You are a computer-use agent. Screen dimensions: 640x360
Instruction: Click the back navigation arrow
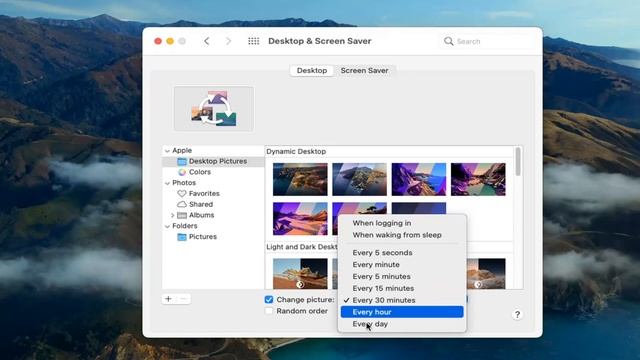pos(207,41)
